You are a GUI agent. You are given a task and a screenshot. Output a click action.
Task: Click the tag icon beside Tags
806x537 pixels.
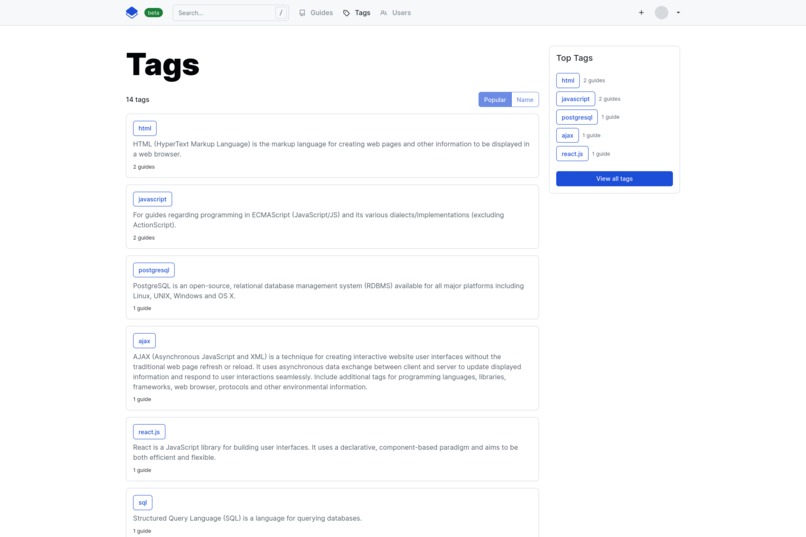coord(346,13)
